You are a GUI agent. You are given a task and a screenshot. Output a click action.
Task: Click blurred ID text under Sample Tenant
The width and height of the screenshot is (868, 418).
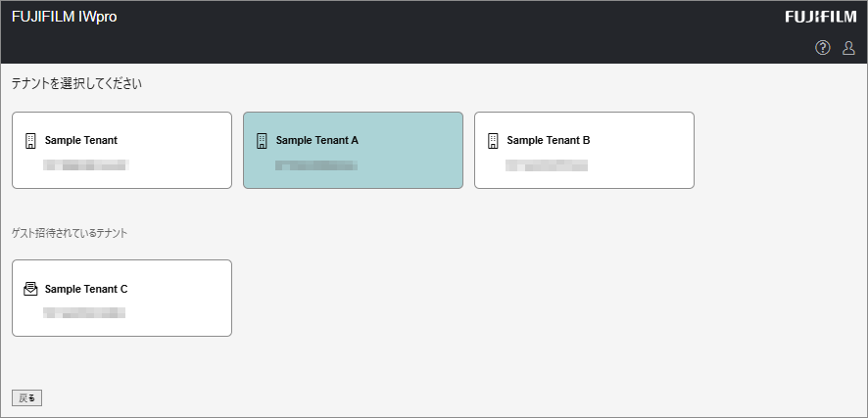click(x=86, y=164)
